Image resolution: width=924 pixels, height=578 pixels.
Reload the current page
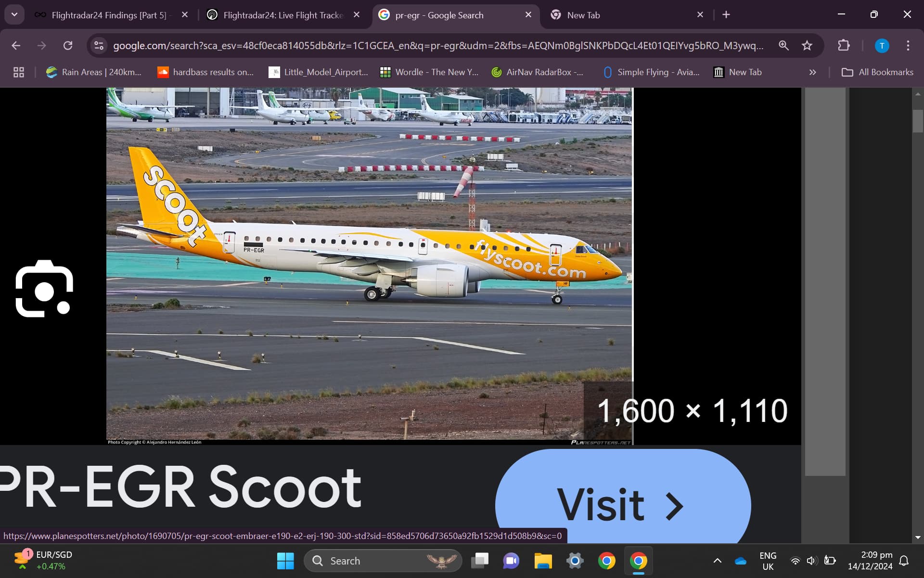pyautogui.click(x=68, y=46)
